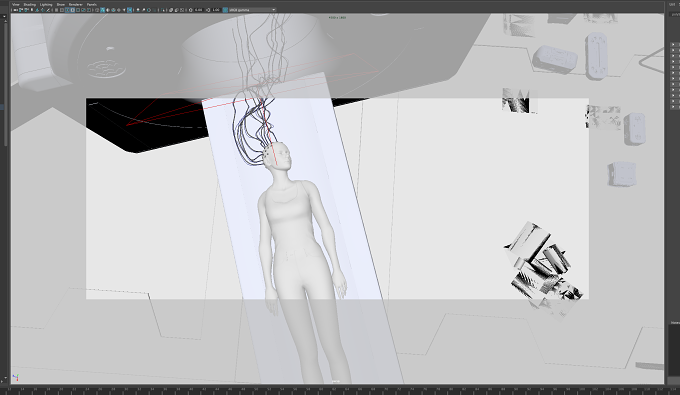Expand the topmost section arrow in right panel
Image resolution: width=680 pixels, height=395 pixels.
[x=673, y=44]
